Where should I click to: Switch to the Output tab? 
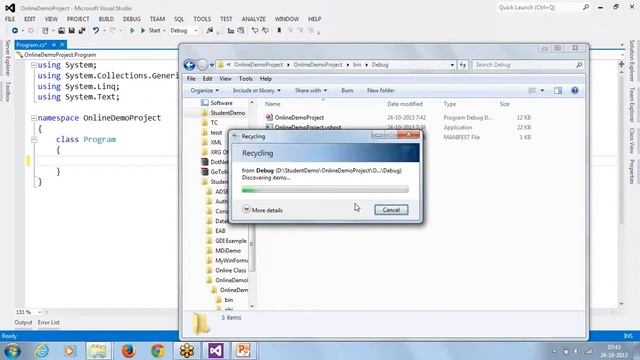pyautogui.click(x=23, y=322)
